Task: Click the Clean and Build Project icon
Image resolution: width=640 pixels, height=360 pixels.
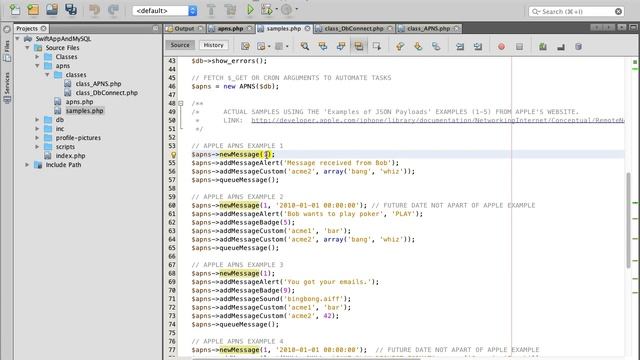Action: coord(230,9)
